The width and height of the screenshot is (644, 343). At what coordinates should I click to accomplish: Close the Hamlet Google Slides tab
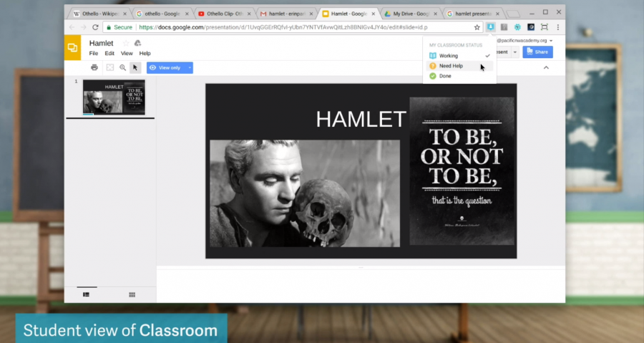click(374, 14)
